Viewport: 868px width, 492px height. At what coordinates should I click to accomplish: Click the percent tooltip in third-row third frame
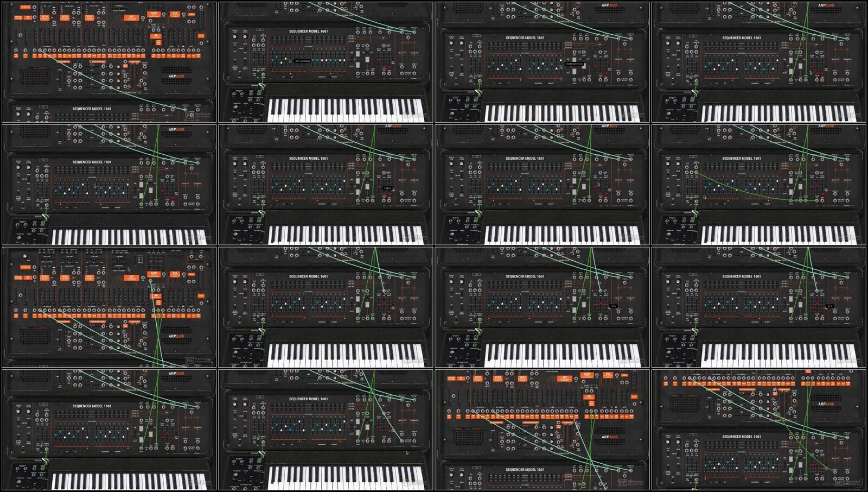(x=613, y=306)
